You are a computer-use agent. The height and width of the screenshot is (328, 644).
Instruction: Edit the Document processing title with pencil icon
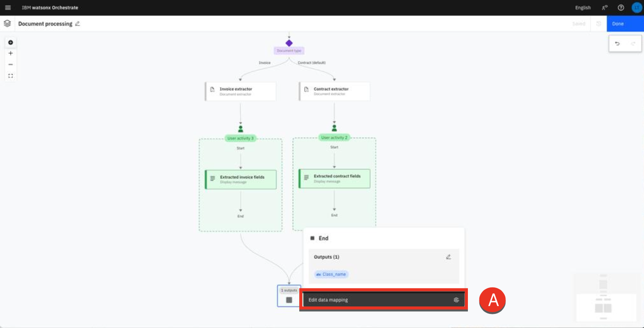point(78,24)
